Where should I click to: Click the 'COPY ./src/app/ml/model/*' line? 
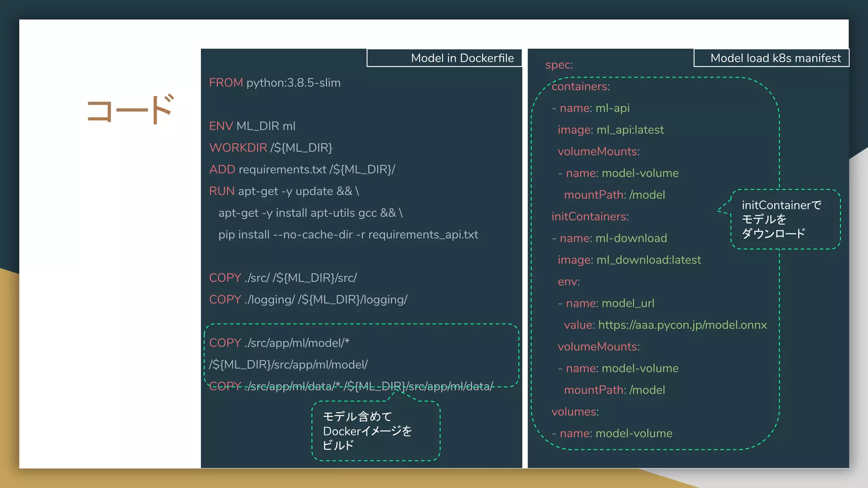click(279, 343)
